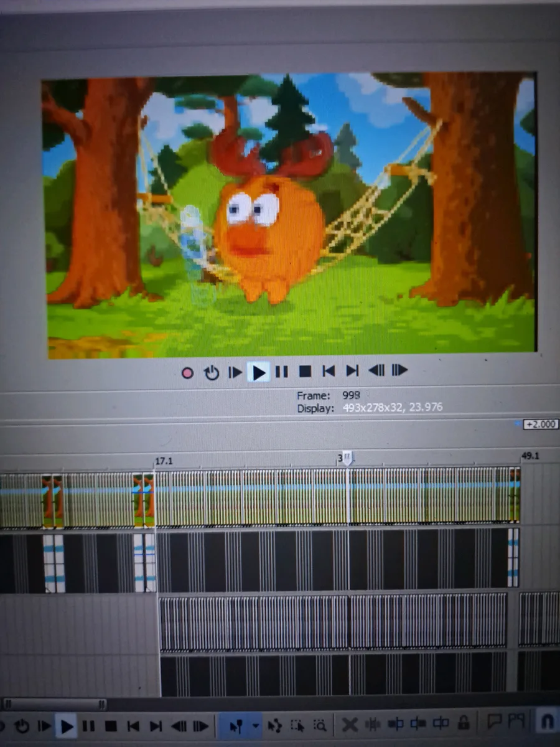
Task: Select the Envelope Edit tool
Action: pyautogui.click(x=274, y=725)
